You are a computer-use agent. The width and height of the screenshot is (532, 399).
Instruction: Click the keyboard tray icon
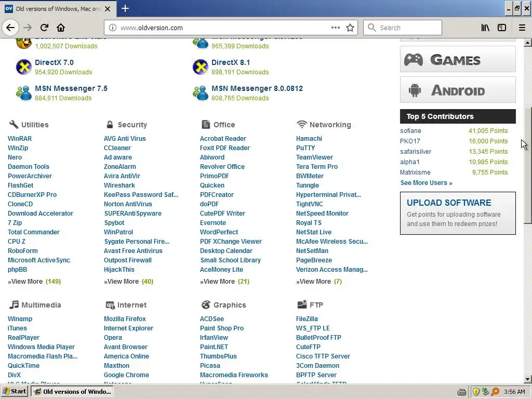pyautogui.click(x=462, y=392)
